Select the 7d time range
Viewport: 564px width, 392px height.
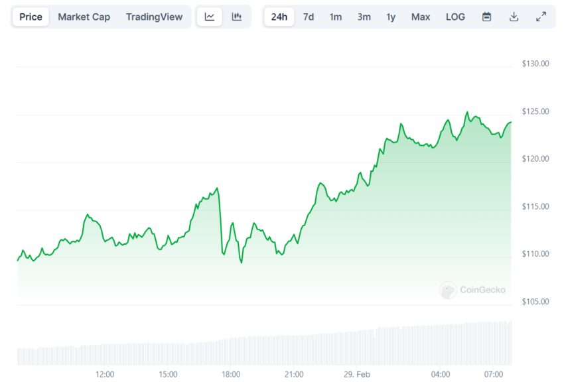(x=309, y=17)
